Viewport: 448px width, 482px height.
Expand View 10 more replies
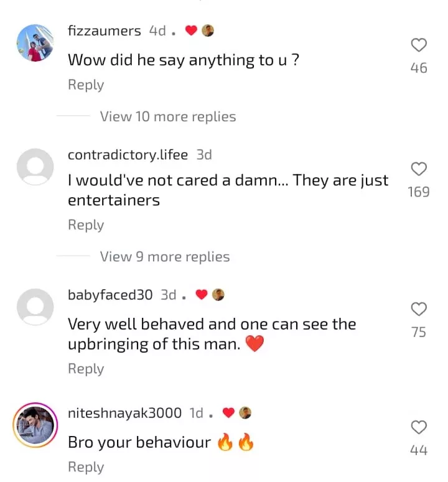168,116
